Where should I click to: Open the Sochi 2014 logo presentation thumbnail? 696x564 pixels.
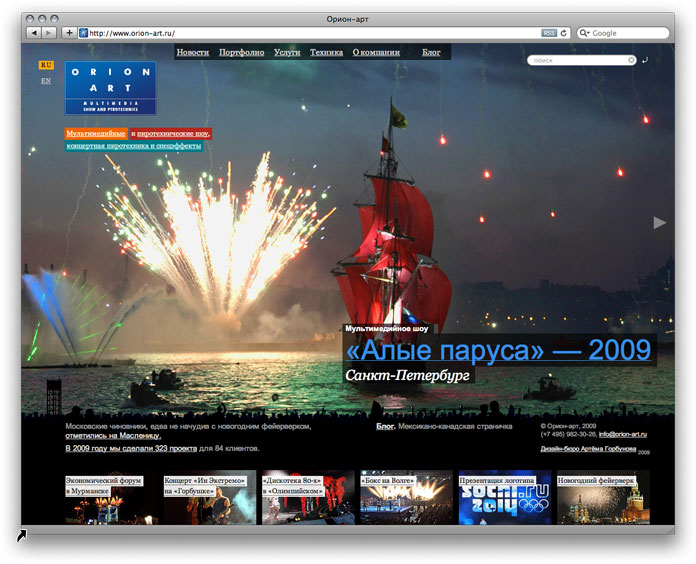coord(504,498)
